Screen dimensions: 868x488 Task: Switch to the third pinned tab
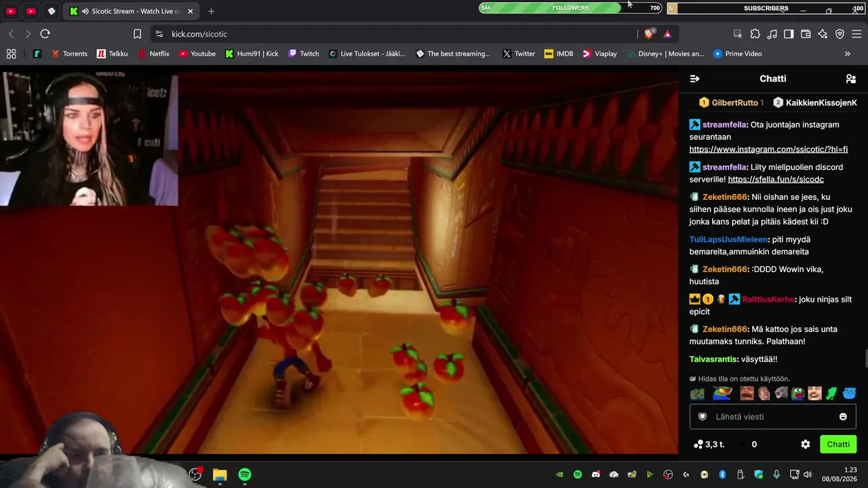tap(52, 12)
